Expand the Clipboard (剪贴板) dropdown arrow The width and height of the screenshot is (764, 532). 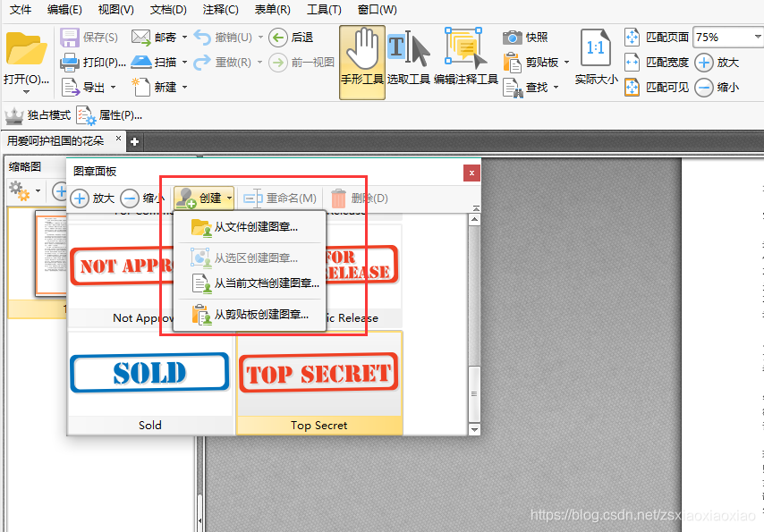pos(566,63)
